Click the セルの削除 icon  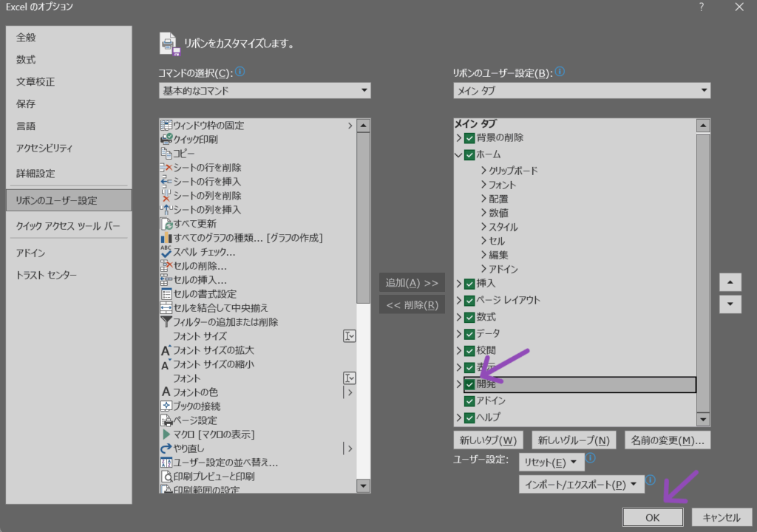coord(166,266)
